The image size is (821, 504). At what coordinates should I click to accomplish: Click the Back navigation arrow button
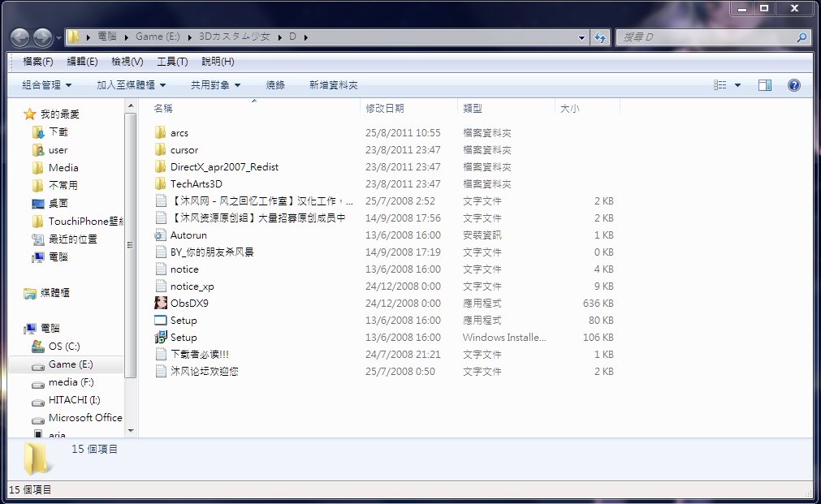(x=20, y=37)
